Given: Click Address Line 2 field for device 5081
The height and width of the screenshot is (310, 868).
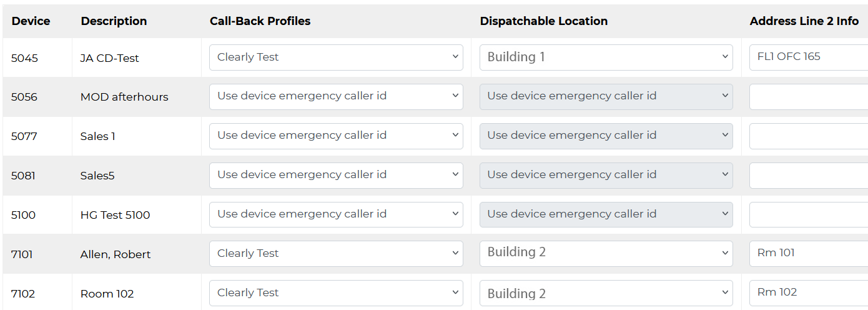Looking at the screenshot, I should point(808,176).
